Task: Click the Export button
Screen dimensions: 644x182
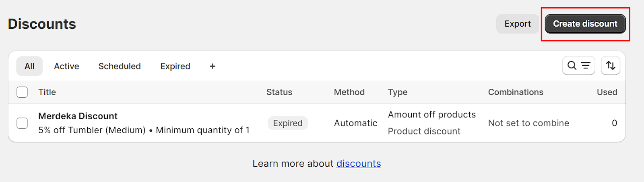Action: coord(518,24)
